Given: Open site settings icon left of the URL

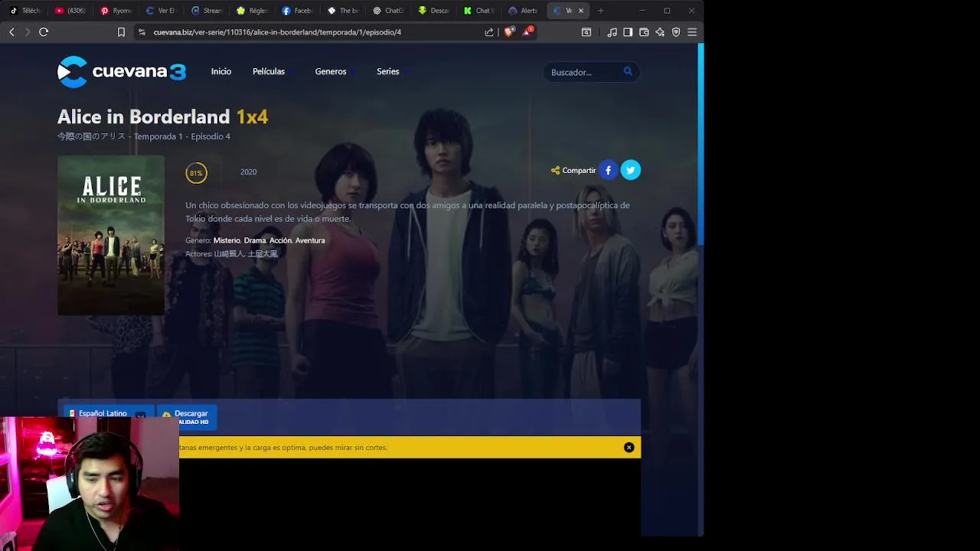Looking at the screenshot, I should pos(142,32).
